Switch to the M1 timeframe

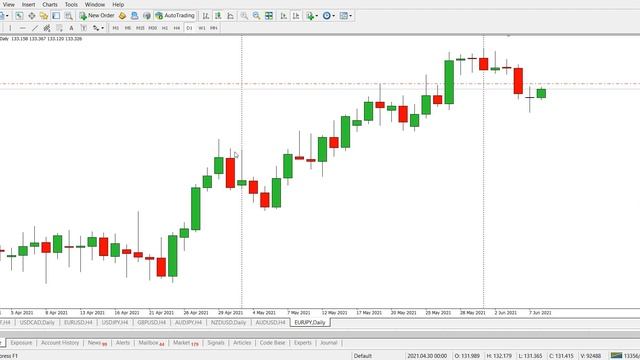point(116,28)
